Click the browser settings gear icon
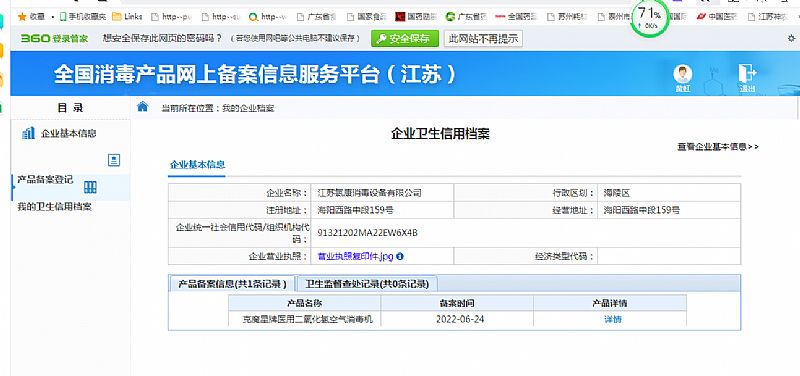The width and height of the screenshot is (800, 376). pyautogui.click(x=791, y=38)
